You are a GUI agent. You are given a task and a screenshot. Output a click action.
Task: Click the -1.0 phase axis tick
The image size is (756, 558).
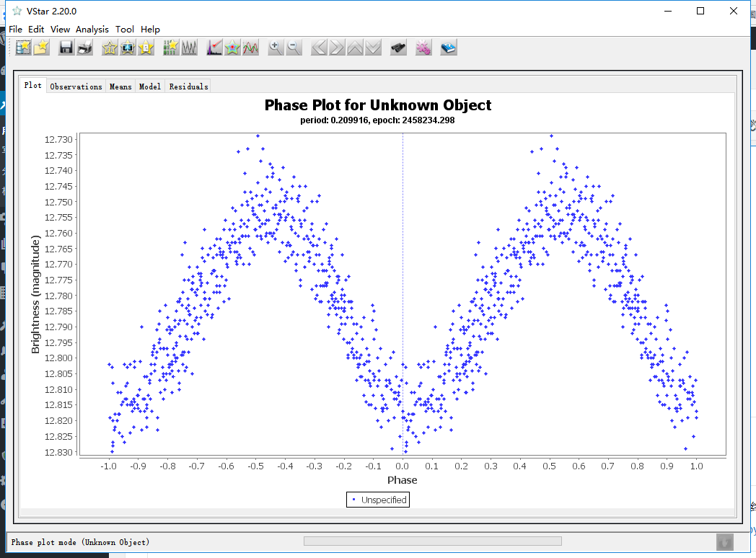point(108,466)
